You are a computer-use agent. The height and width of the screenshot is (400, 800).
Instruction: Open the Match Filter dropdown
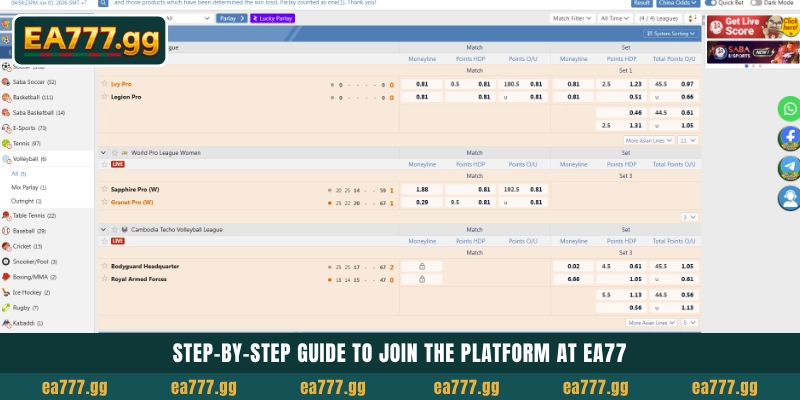coord(572,18)
